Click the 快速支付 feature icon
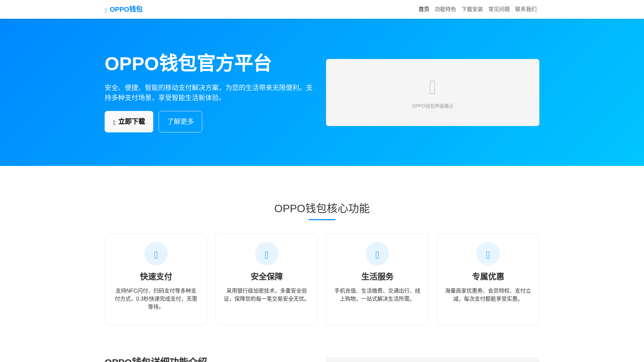 tap(156, 254)
